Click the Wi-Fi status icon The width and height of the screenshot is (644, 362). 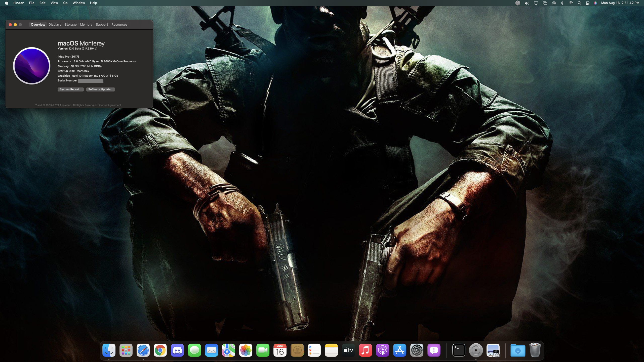pos(571,3)
